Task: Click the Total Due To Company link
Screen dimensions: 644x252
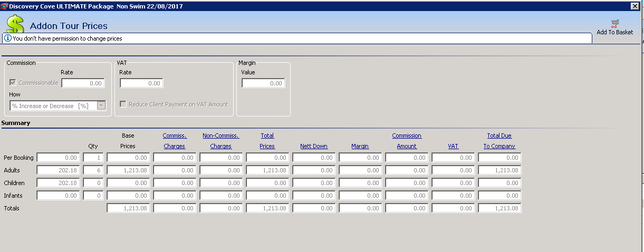Action: [x=499, y=141]
